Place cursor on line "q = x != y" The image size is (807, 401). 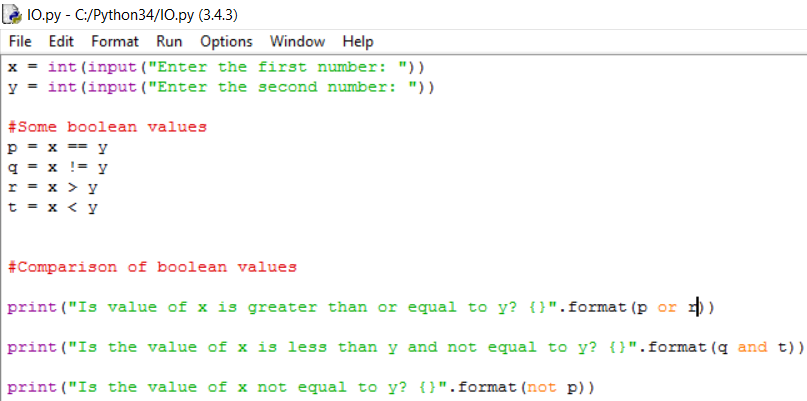pos(58,168)
